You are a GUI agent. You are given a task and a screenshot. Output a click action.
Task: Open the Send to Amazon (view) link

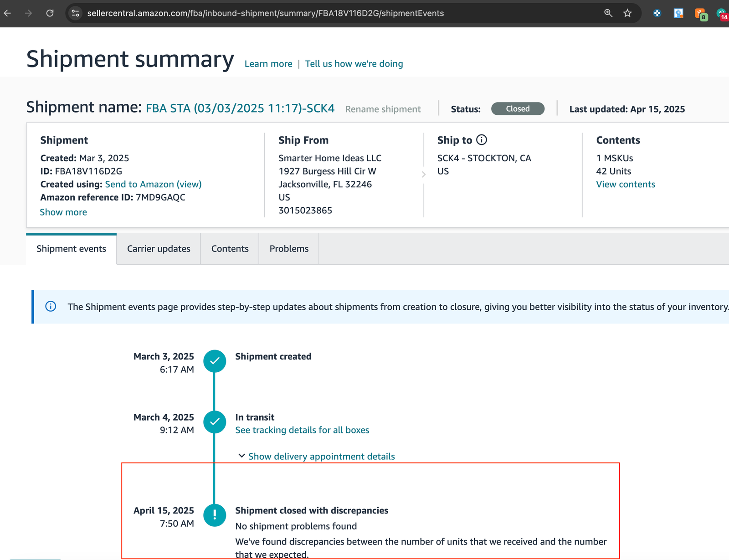pos(153,184)
